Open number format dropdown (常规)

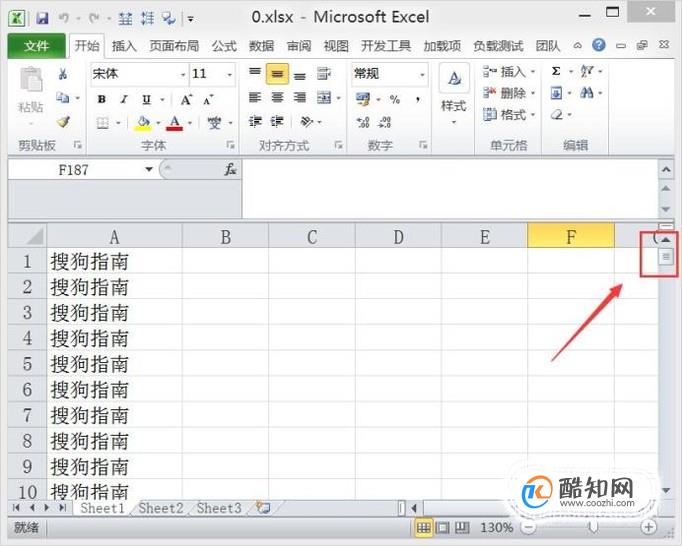coord(422,74)
